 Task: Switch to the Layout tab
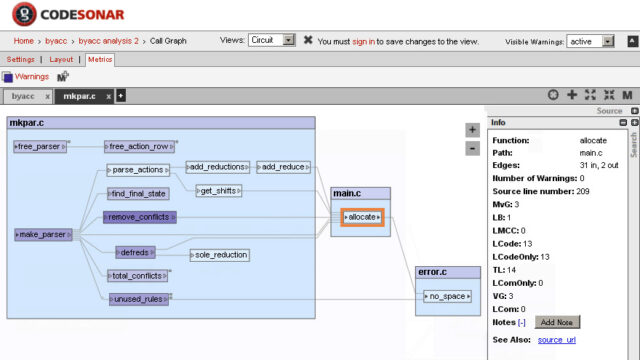pos(61,60)
